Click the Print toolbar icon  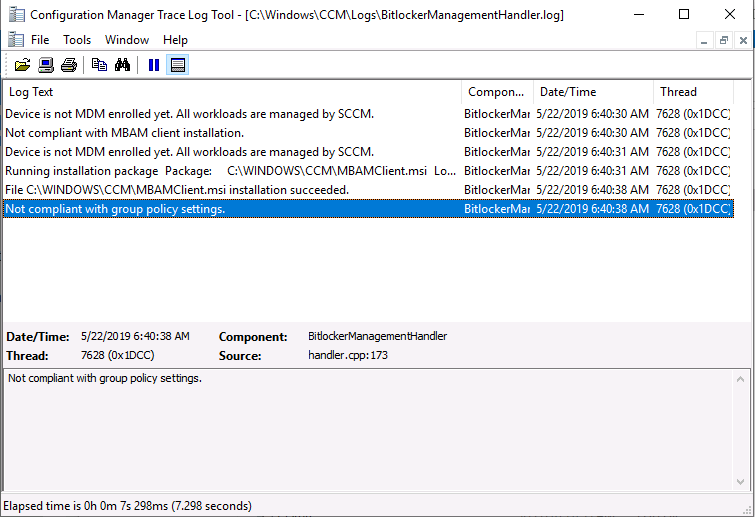[69, 65]
